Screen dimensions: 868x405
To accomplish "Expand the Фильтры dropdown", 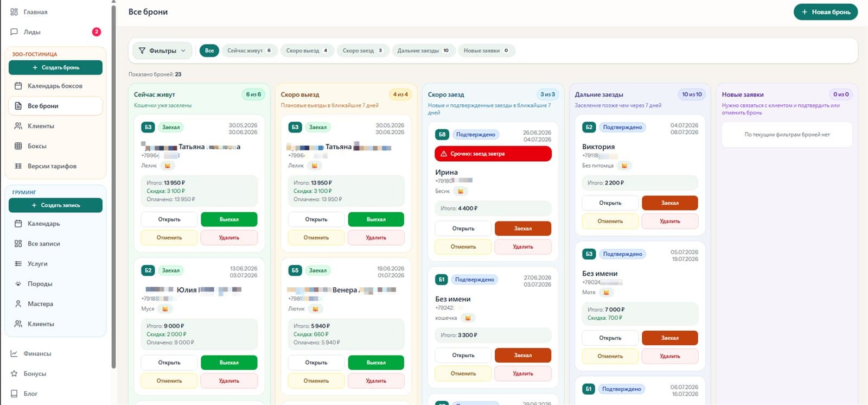I will point(162,50).
